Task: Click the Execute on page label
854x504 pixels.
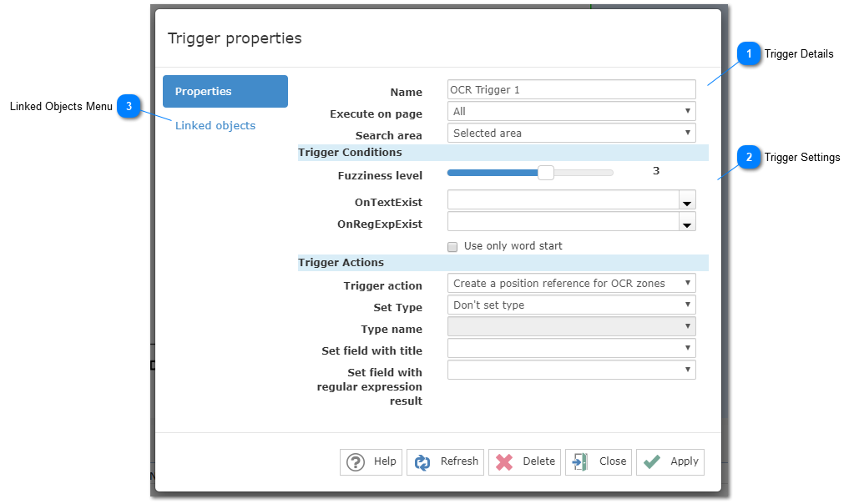Action: click(376, 114)
